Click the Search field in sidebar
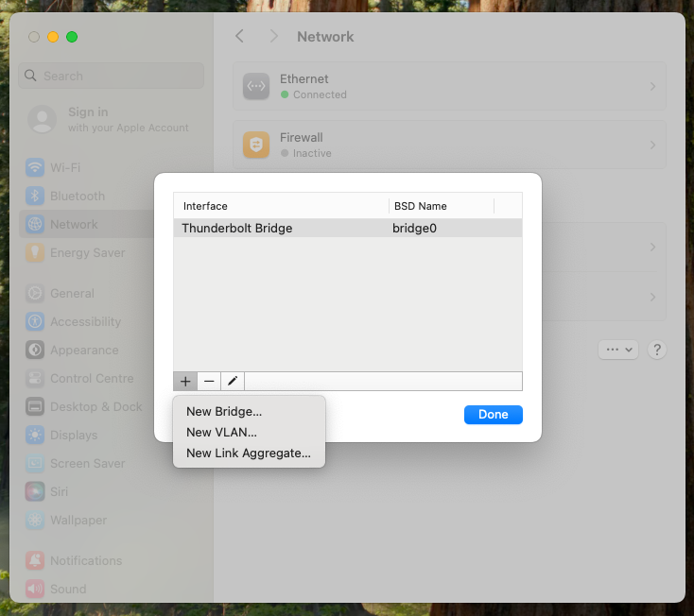Viewport: 694px width, 616px height. pyautogui.click(x=112, y=76)
